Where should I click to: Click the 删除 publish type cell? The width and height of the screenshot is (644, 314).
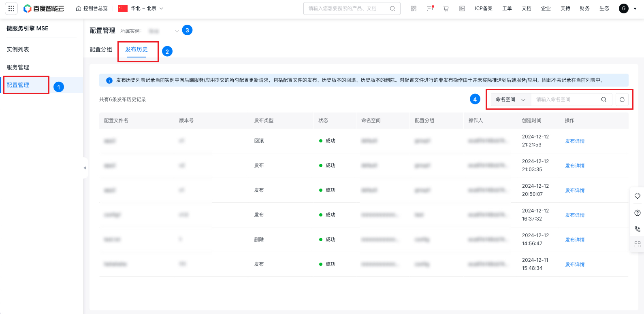pyautogui.click(x=259, y=240)
